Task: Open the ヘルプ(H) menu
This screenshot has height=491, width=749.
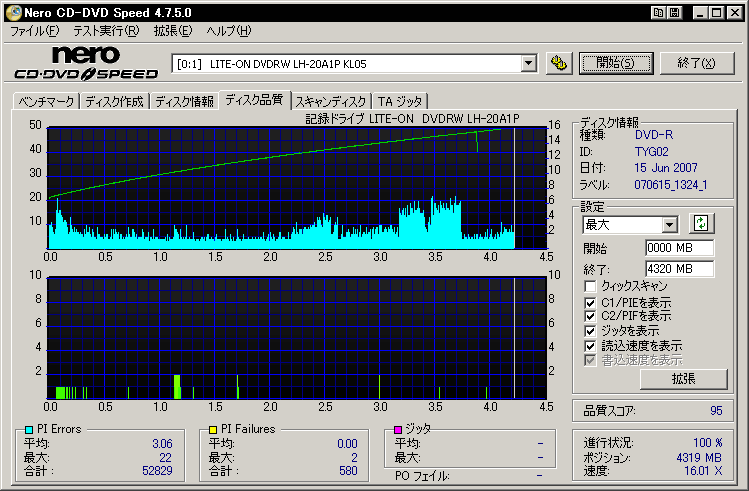Action: tap(229, 31)
